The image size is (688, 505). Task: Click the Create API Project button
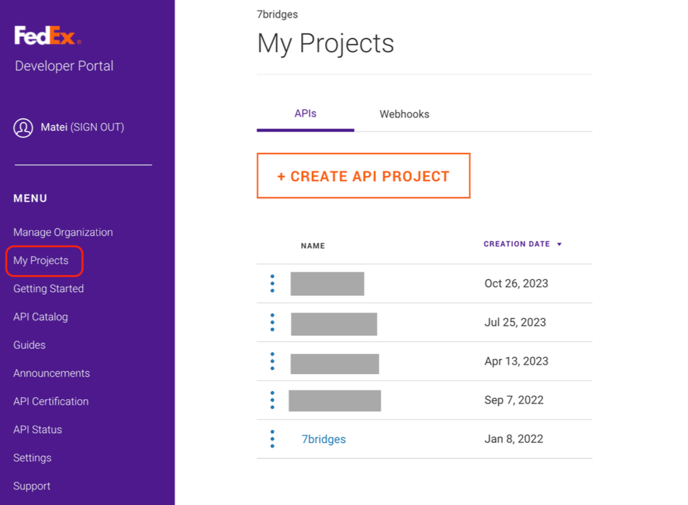pos(363,176)
